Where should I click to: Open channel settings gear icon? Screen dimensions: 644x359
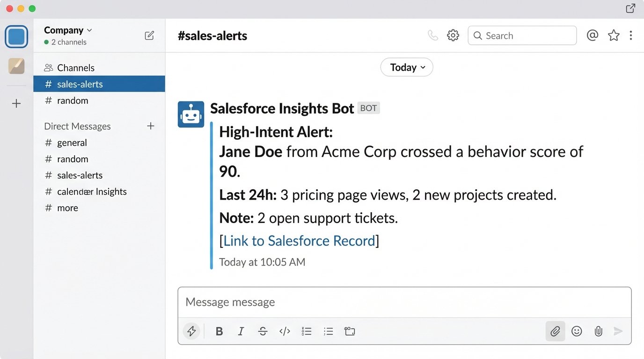453,36
